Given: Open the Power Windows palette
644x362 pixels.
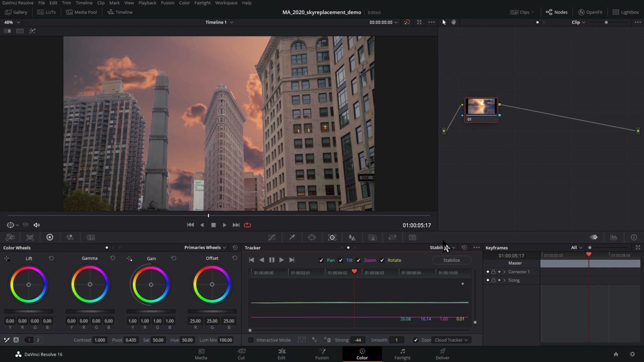Looking at the screenshot, I should coord(312,237).
